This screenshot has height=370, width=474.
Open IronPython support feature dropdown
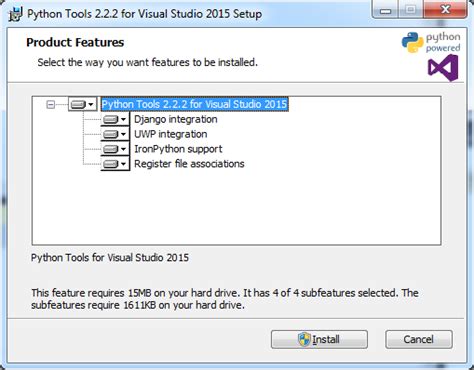click(115, 149)
